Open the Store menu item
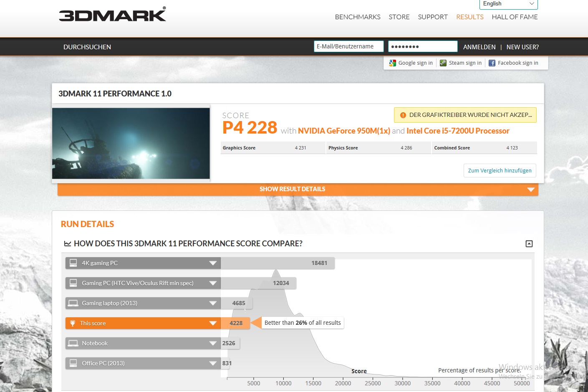This screenshot has width=588, height=392. [399, 17]
